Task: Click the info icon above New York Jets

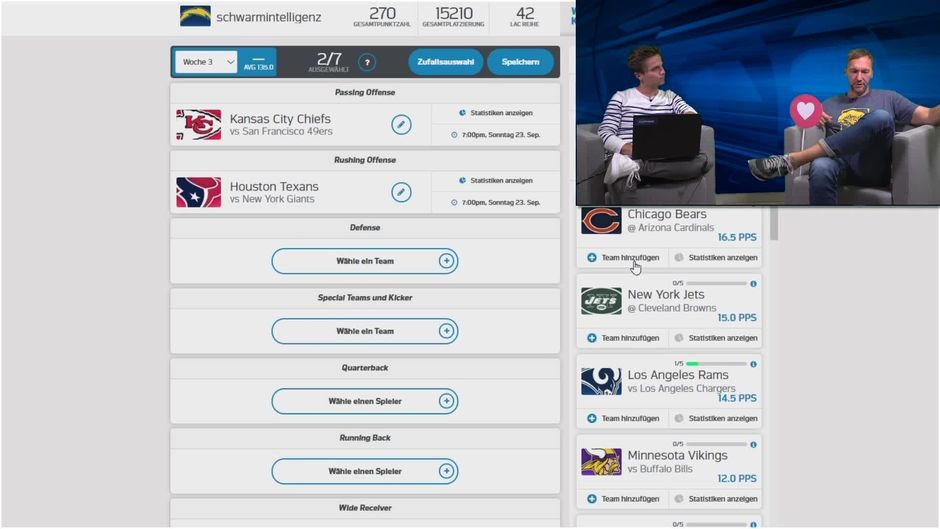Action: 753,284
